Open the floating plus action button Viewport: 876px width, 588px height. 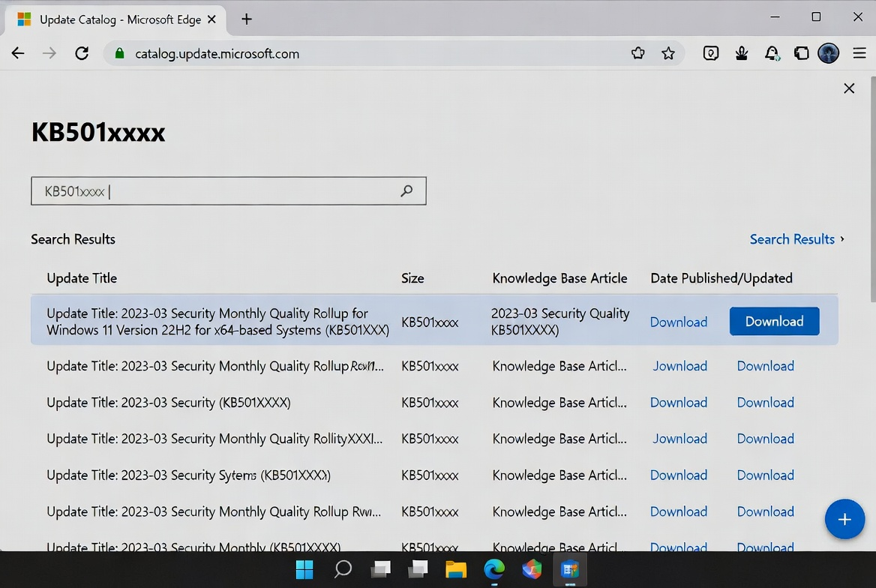tap(844, 519)
